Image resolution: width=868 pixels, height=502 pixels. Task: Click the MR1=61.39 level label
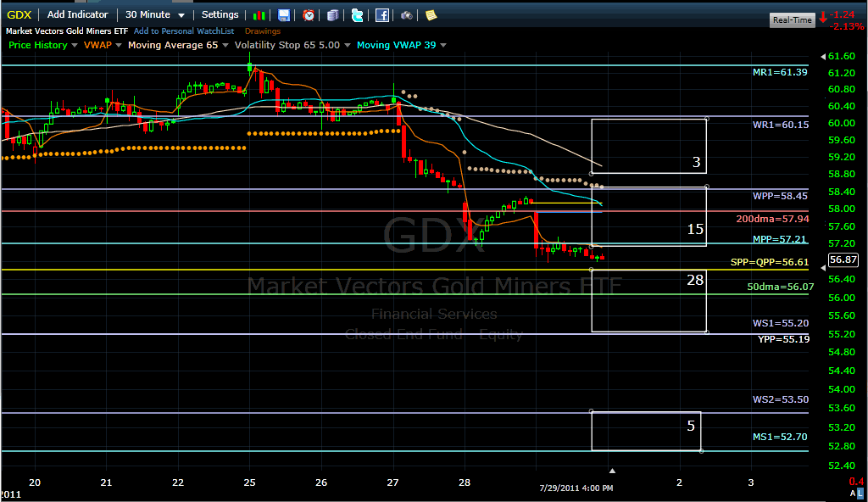[780, 72]
